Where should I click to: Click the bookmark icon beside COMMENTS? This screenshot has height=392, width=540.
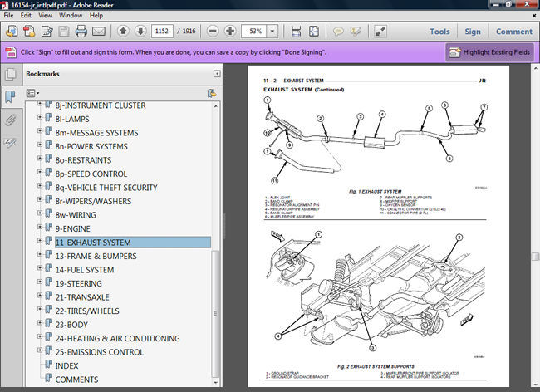pyautogui.click(x=48, y=378)
